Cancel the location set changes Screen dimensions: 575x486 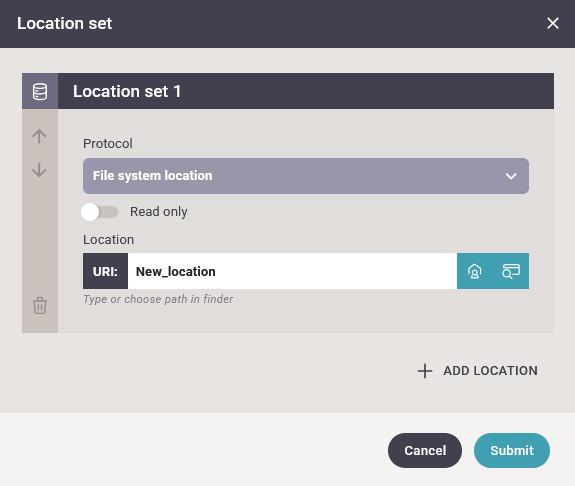[425, 450]
